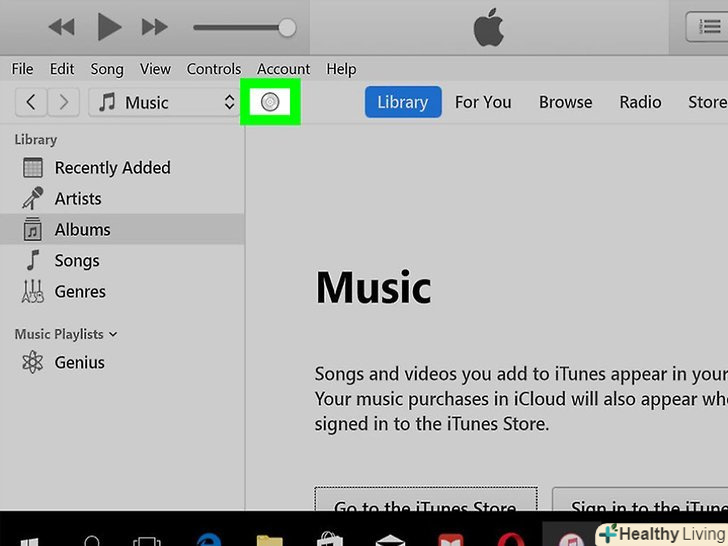Open the Up Next list icon
Viewport: 728px width, 546px height.
(708, 26)
